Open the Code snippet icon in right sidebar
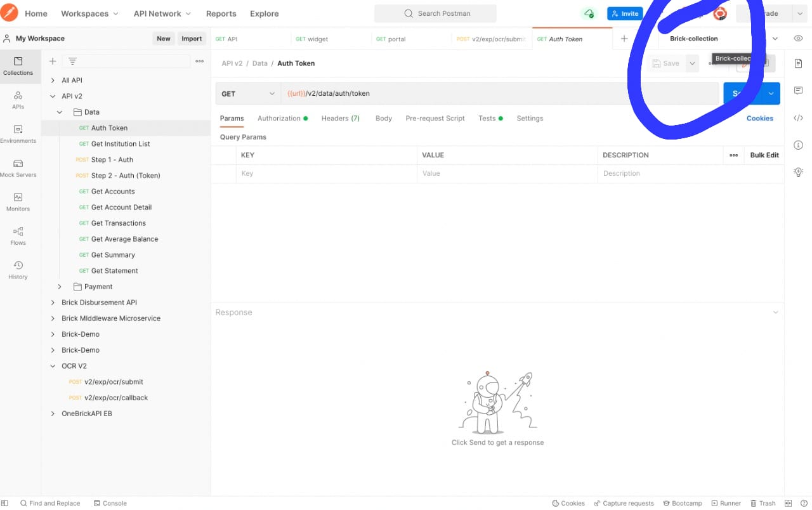 click(x=798, y=118)
